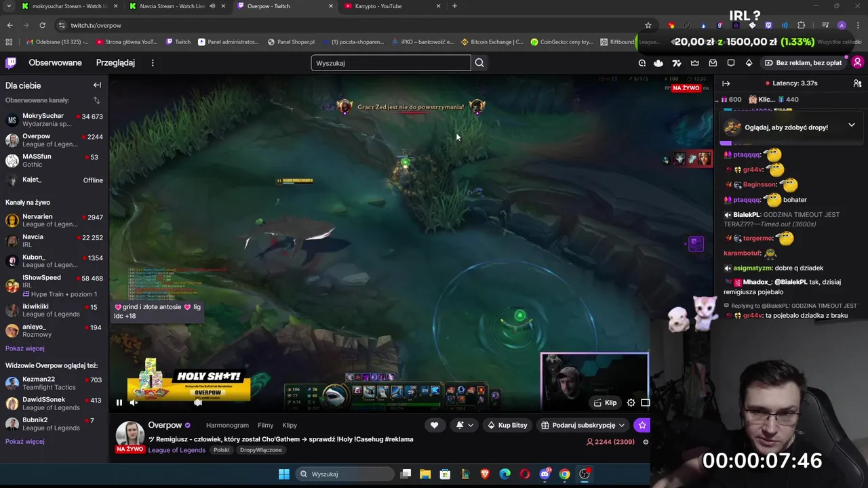
Task: Open Przeglądaj in Twitch navigation
Action: (115, 63)
